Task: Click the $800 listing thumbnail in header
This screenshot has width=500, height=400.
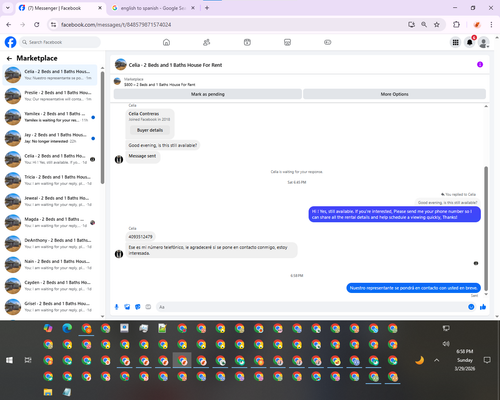Action: [x=117, y=81]
